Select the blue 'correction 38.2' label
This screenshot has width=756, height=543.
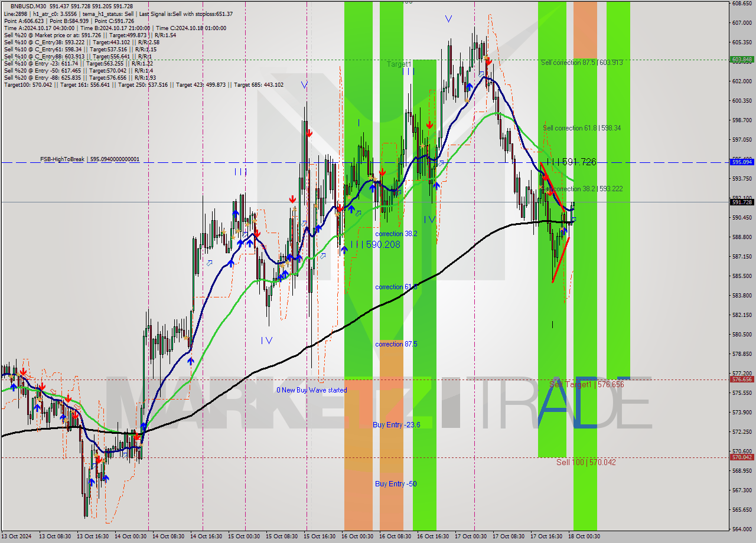(396, 234)
